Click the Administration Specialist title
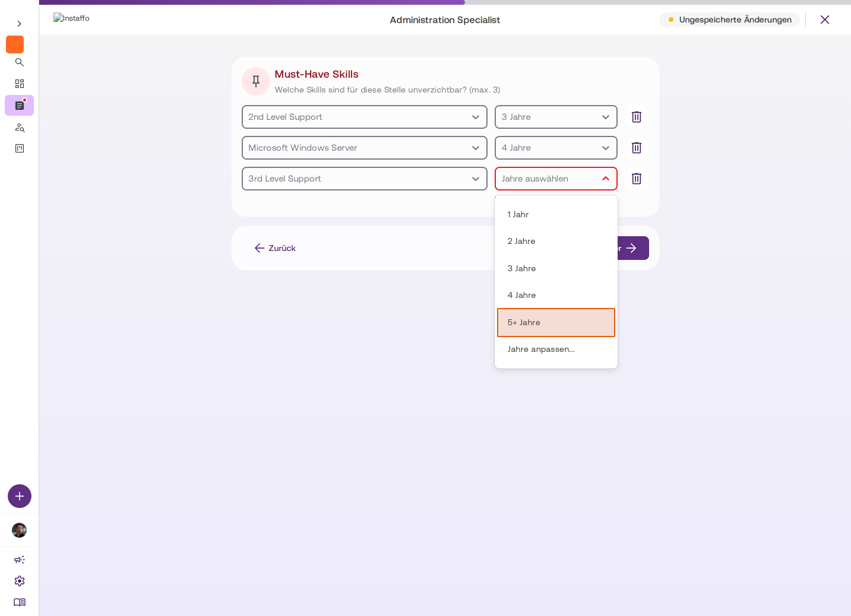This screenshot has height=616, width=851. pyautogui.click(x=445, y=20)
